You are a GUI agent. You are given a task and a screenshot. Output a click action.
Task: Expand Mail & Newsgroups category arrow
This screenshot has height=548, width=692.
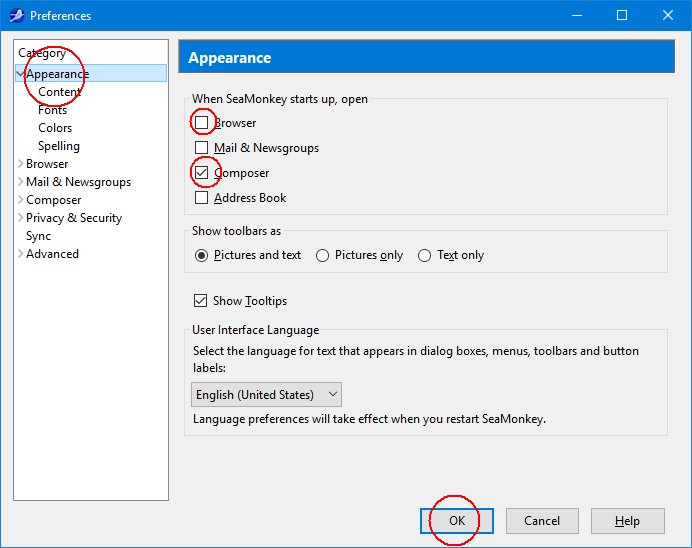(20, 182)
